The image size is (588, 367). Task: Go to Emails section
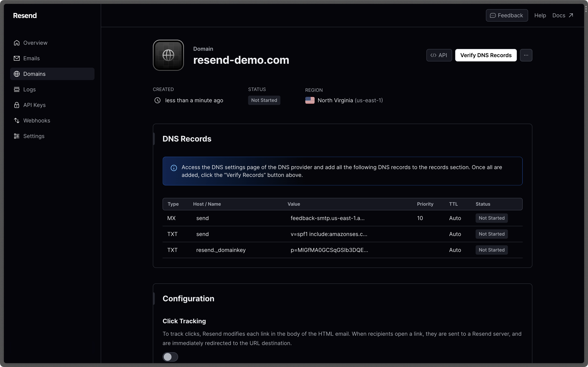click(x=52, y=58)
